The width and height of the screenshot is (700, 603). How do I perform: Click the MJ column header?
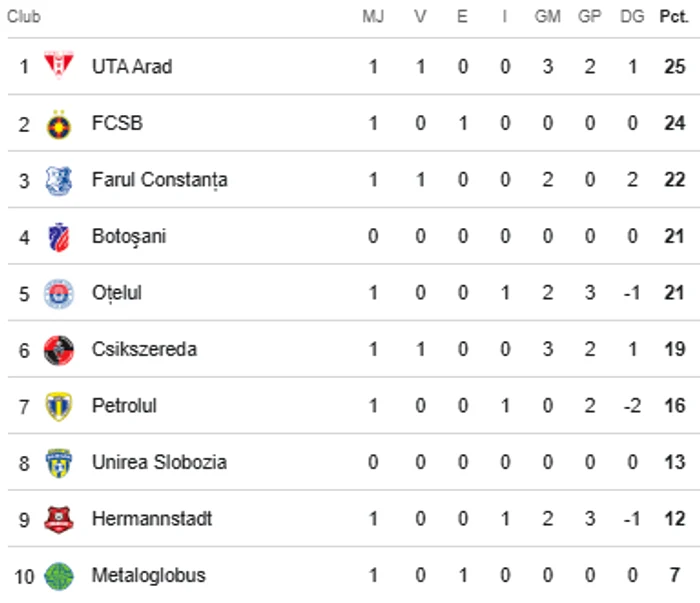click(x=372, y=18)
